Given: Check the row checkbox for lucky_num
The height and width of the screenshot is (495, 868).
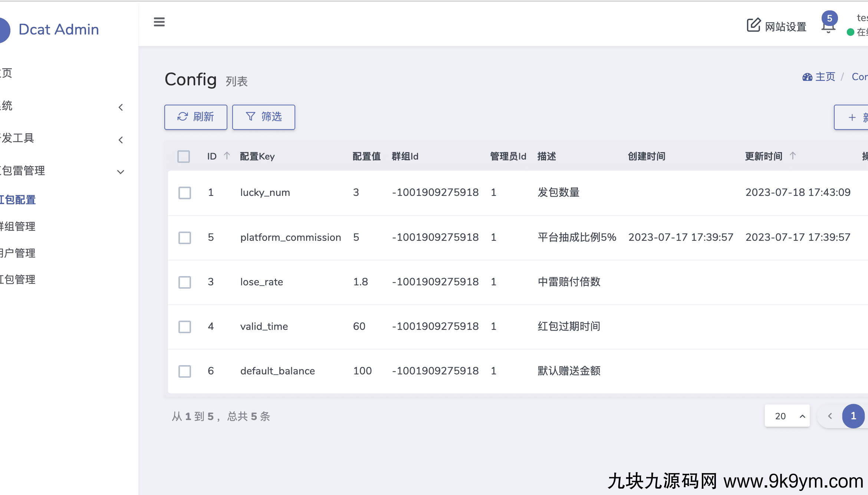Looking at the screenshot, I should 184,193.
